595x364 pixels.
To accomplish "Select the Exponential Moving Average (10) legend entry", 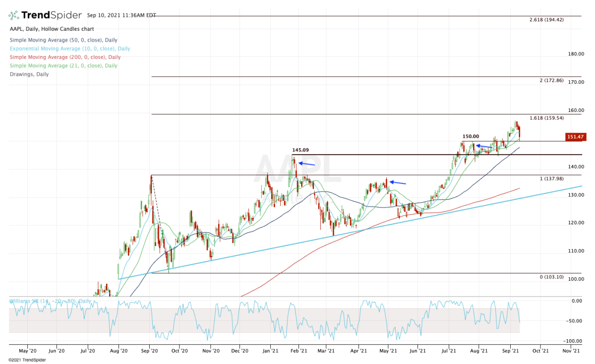I will tap(70, 49).
